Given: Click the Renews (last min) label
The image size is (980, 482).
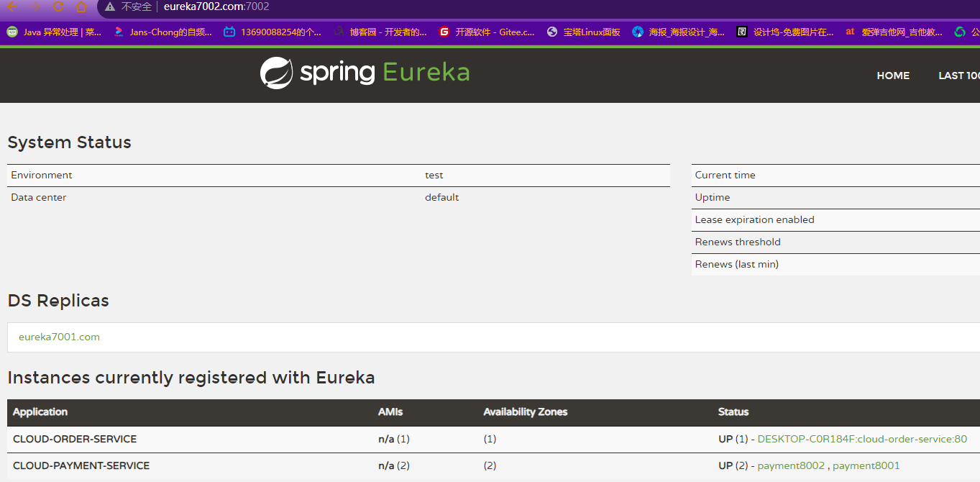Looking at the screenshot, I should pos(737,264).
